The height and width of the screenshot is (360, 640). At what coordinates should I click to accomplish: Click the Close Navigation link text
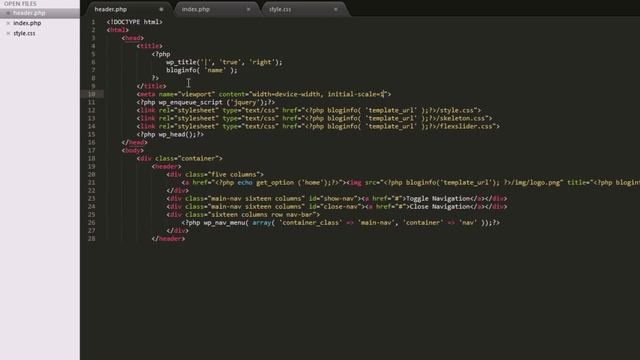440,207
